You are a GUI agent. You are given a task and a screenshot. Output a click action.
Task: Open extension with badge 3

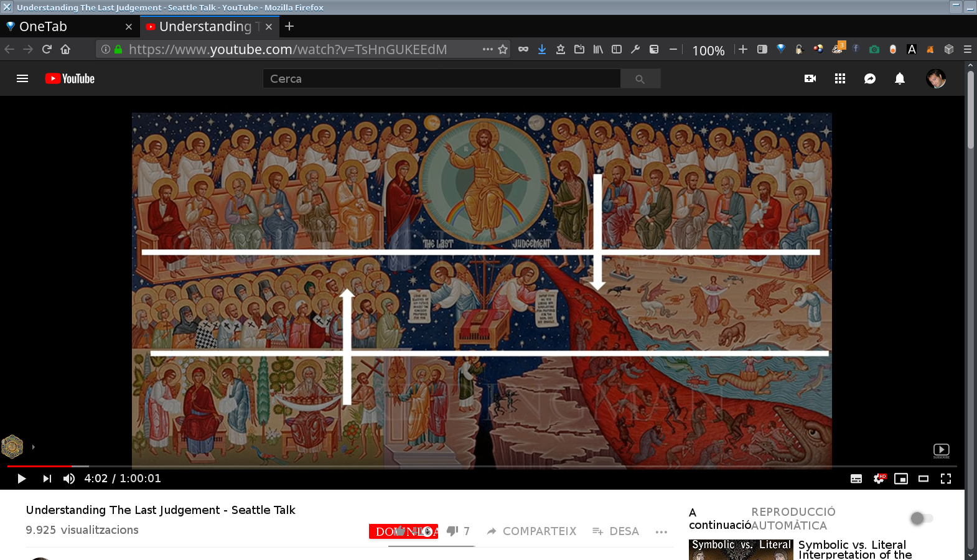[x=838, y=48]
